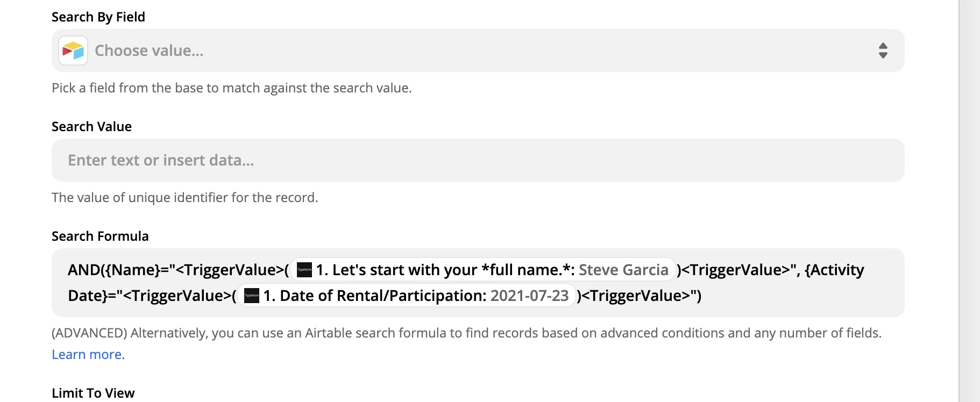Open the "Choose value..." dropdown

coord(478,51)
